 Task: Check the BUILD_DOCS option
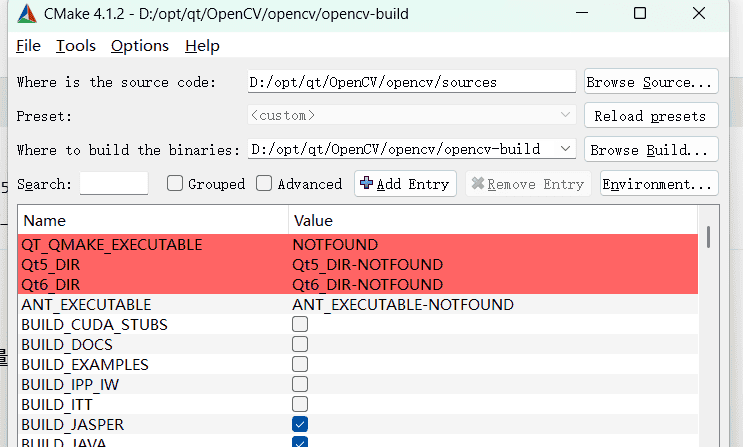pyautogui.click(x=300, y=344)
